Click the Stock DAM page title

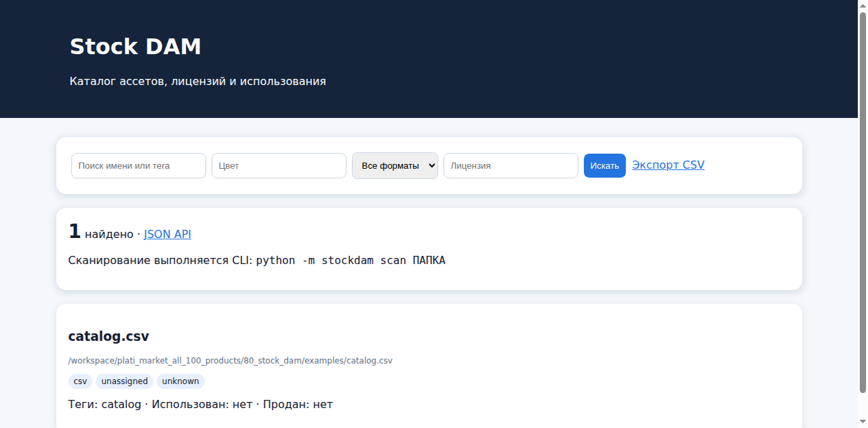[136, 47]
